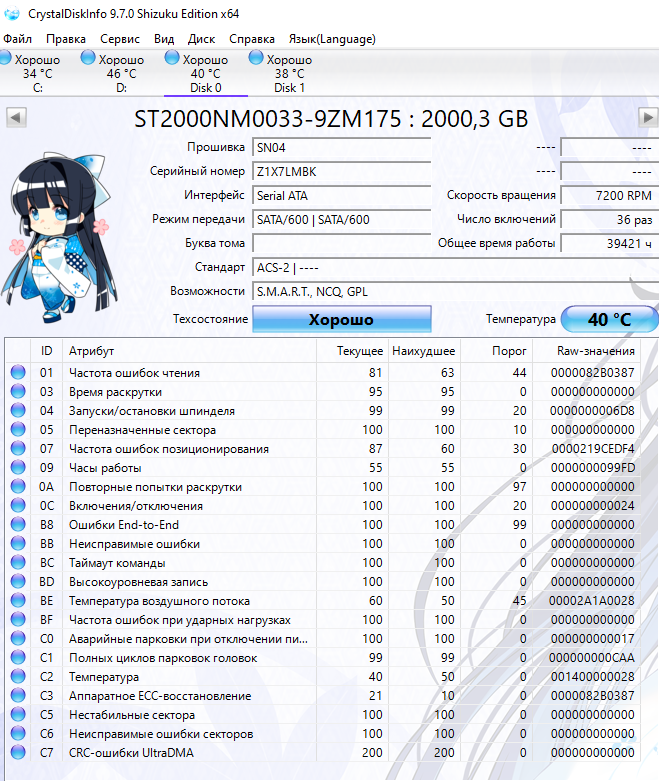Open the Сервис menu
The width and height of the screenshot is (659, 781).
[120, 39]
